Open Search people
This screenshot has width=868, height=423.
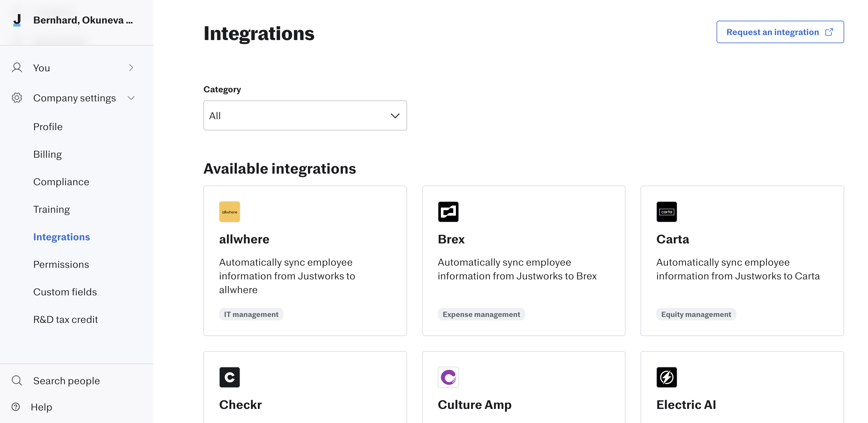tap(67, 380)
